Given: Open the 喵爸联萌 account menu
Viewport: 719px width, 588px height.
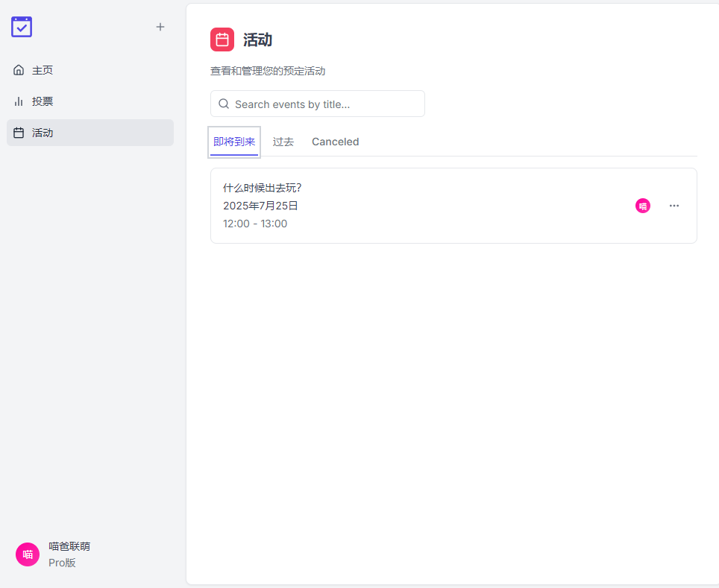Looking at the screenshot, I should coord(69,546).
